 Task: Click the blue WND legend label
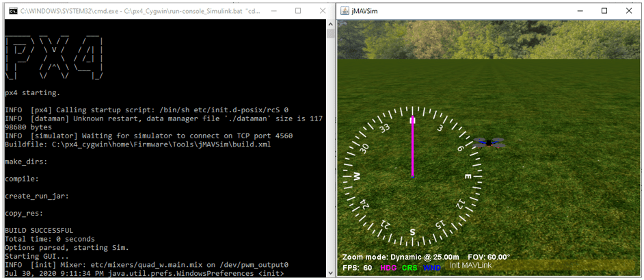431,268
